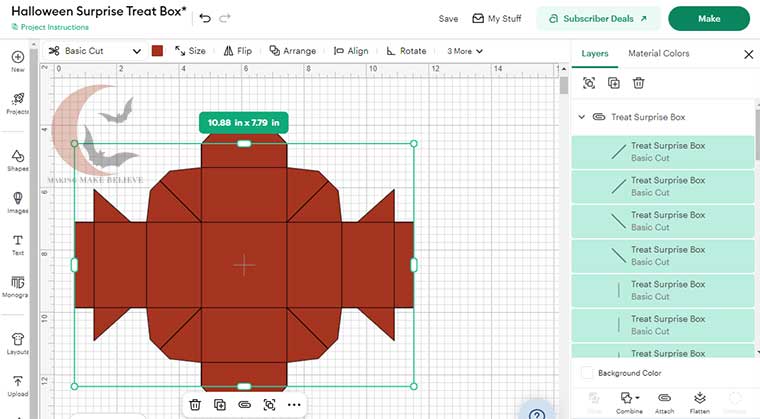Screen dimensions: 760x419
Task: Expand the 3 More toolbar dropdown
Action: 465,51
